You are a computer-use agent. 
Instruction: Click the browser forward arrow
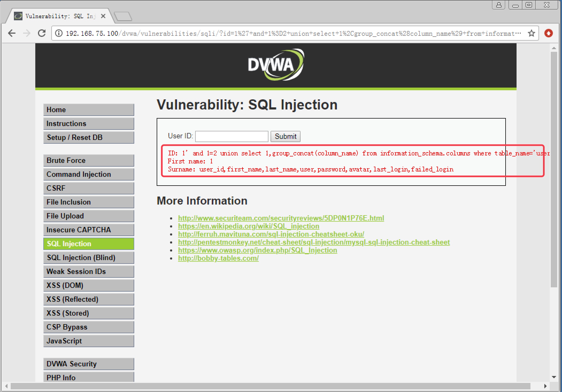pyautogui.click(x=27, y=33)
